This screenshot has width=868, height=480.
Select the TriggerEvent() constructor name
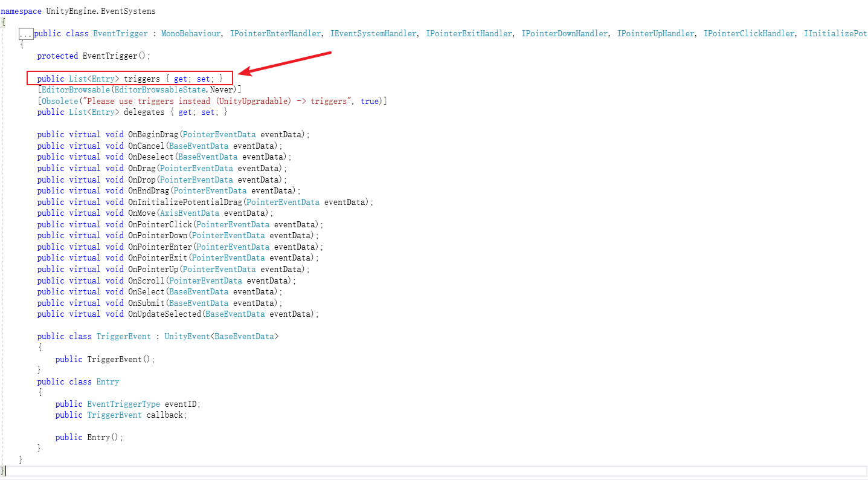114,359
